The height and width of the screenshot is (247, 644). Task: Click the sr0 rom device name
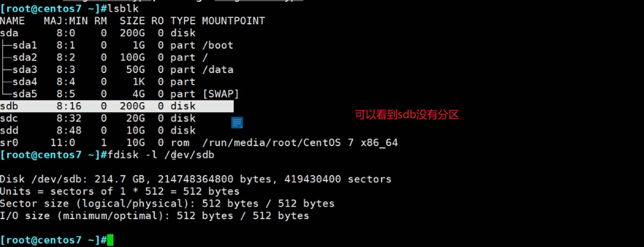tap(9, 143)
